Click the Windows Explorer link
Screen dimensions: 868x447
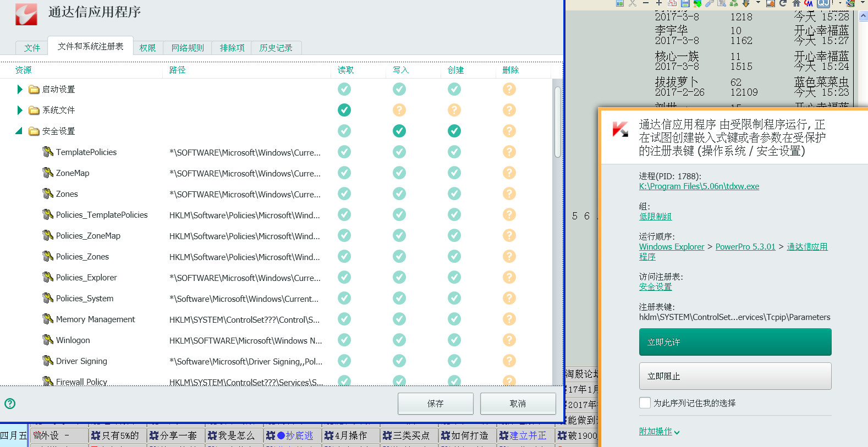point(672,247)
